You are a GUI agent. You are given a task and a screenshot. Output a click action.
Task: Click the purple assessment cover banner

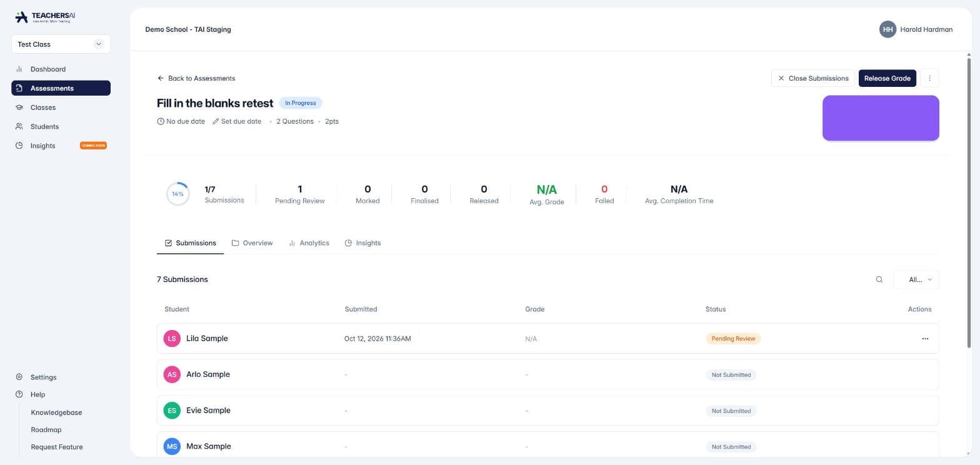click(x=881, y=117)
